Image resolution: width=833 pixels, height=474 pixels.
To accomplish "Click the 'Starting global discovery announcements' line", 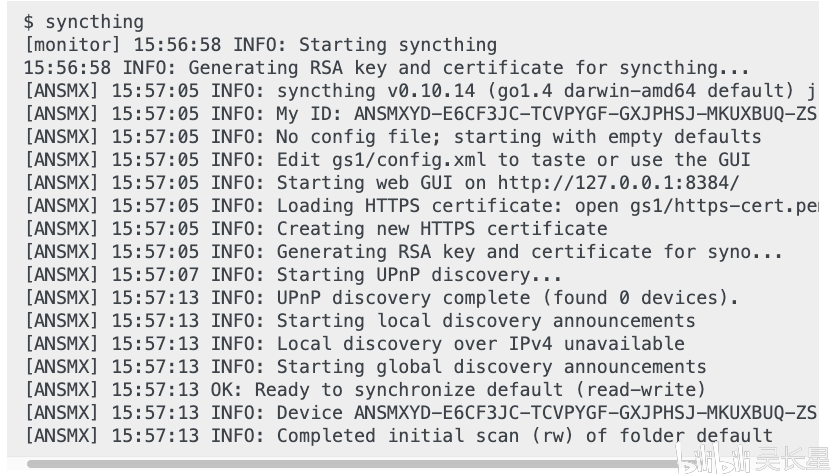I will [366, 367].
